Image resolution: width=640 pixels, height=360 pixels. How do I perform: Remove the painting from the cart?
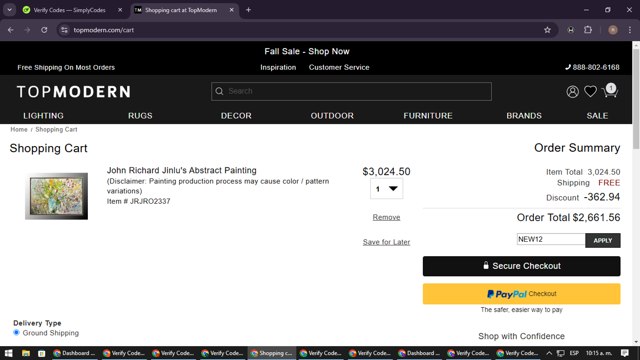[x=386, y=217]
